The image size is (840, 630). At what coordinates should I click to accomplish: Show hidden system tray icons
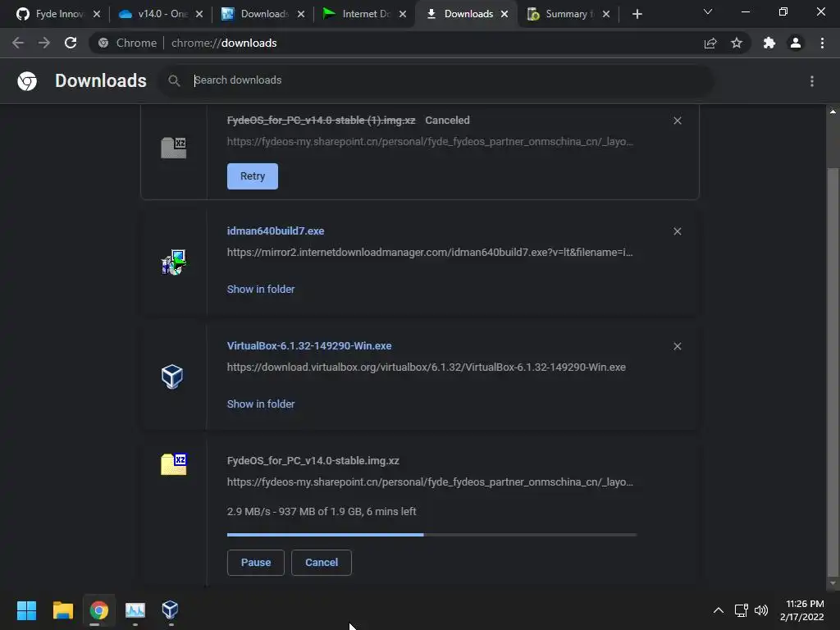pyautogui.click(x=719, y=610)
